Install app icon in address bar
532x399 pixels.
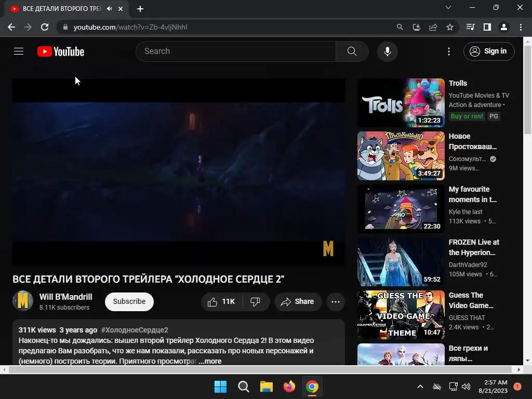click(417, 27)
